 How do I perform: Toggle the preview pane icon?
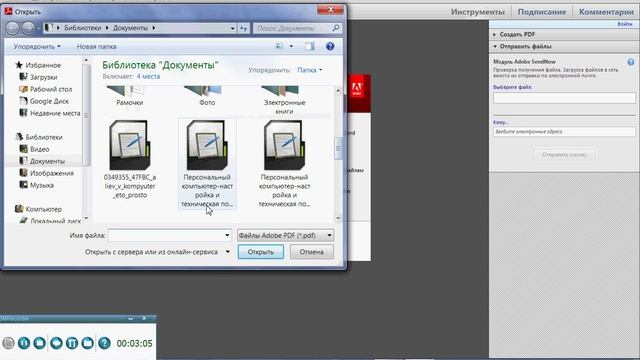coord(310,46)
